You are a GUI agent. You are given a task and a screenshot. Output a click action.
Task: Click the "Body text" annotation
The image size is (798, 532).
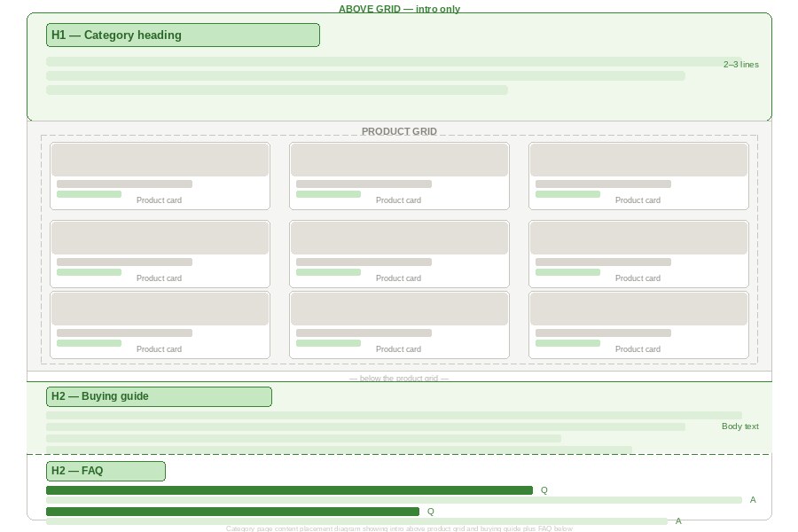pos(740,426)
